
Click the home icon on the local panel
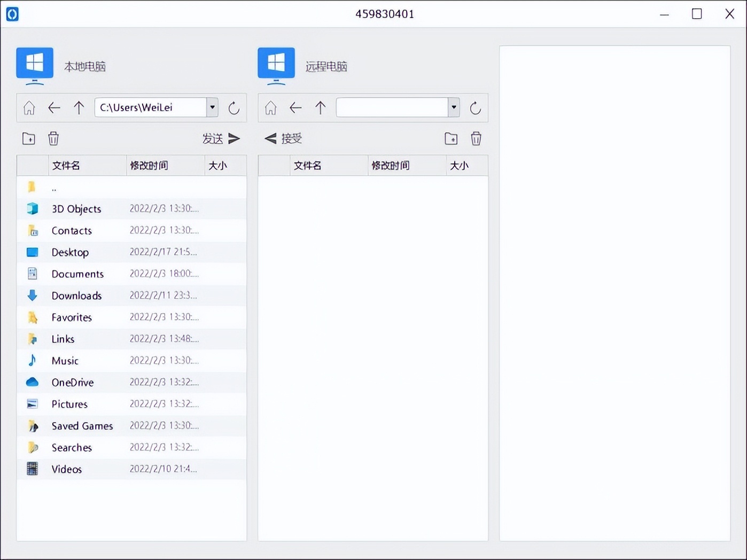click(29, 107)
